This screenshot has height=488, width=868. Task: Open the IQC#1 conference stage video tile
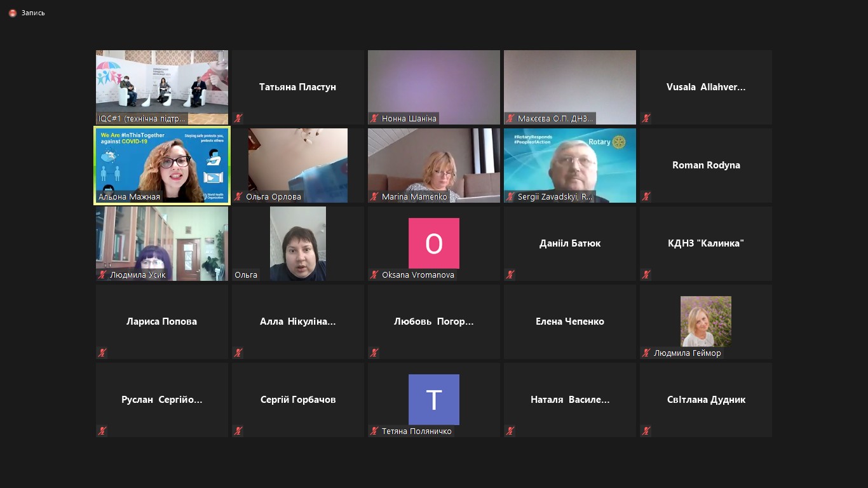(x=162, y=83)
